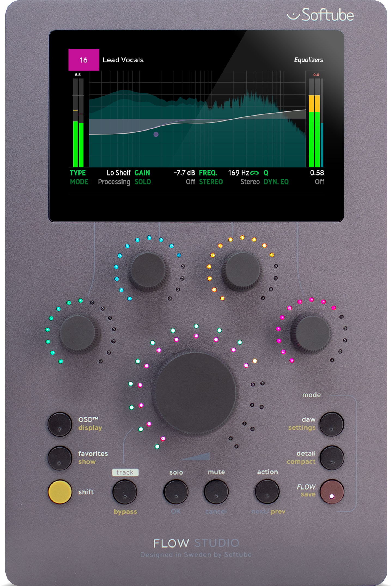Screen dimensions: 392x586
Task: Click the FREQ. parameter label
Action: point(208,173)
